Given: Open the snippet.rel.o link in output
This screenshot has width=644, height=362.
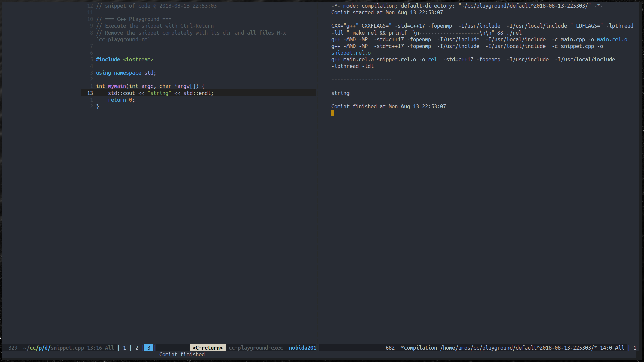Looking at the screenshot, I should (351, 53).
